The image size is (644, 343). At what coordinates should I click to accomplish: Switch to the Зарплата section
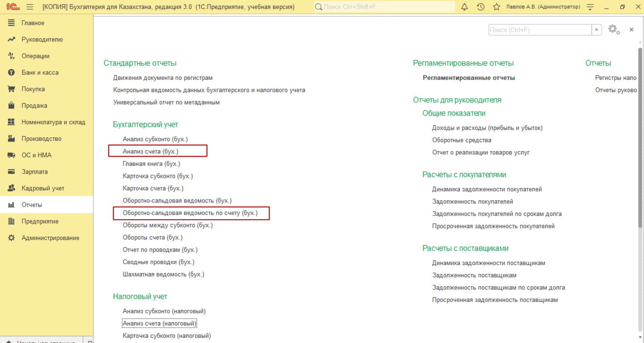pos(34,171)
